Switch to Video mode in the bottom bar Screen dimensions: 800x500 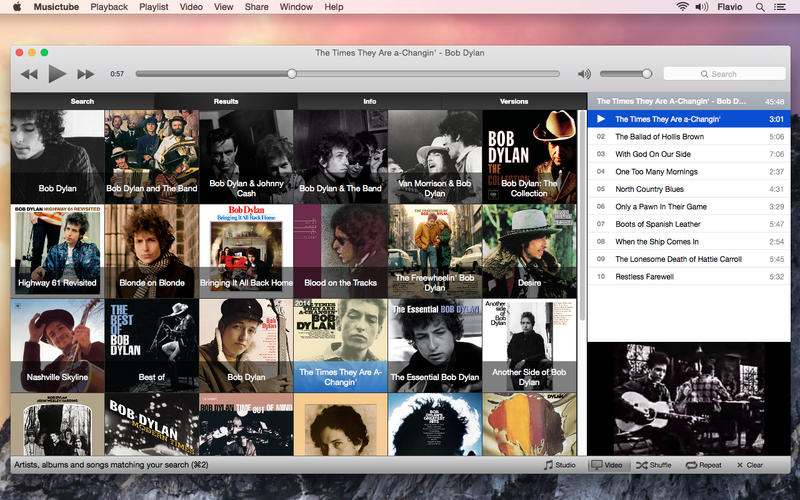[x=606, y=465]
